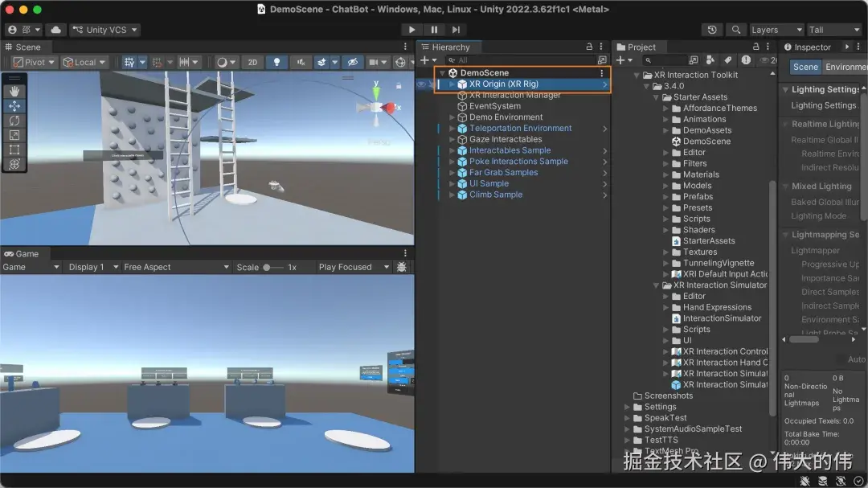Lock the Hierarchy panel
This screenshot has height=488, width=868.
coord(590,47)
